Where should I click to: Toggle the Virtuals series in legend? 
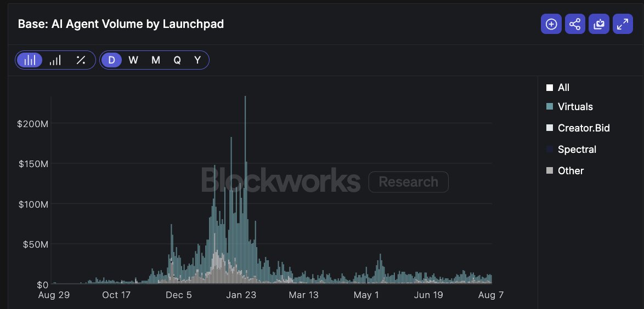pos(569,107)
